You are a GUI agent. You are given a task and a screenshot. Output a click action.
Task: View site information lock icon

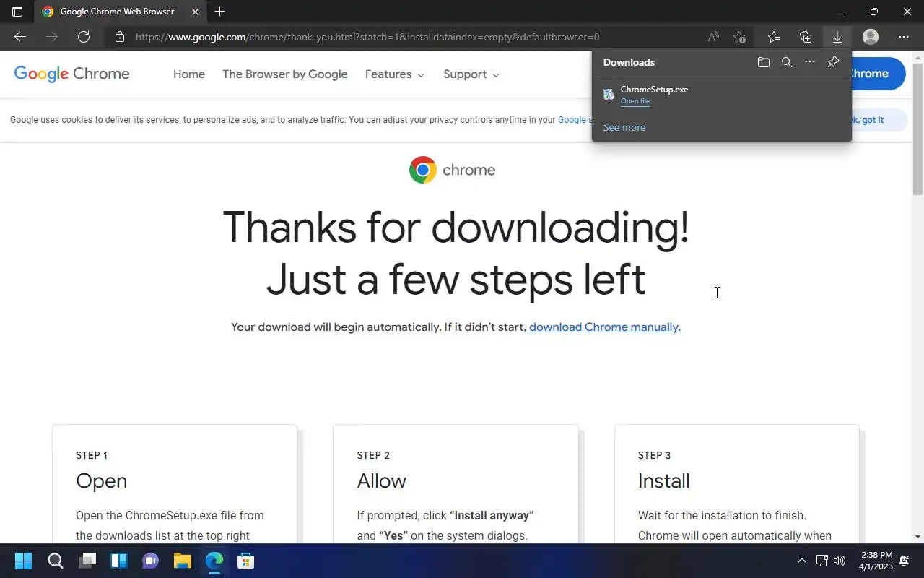click(120, 37)
